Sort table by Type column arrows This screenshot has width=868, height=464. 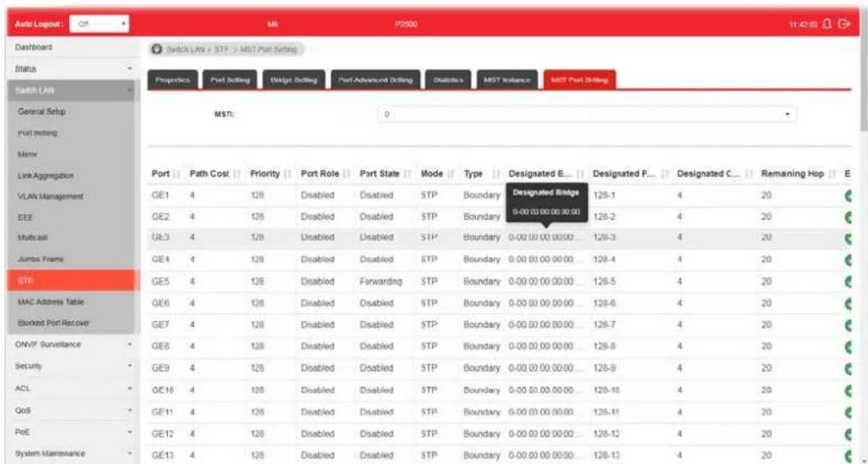[x=496, y=174]
